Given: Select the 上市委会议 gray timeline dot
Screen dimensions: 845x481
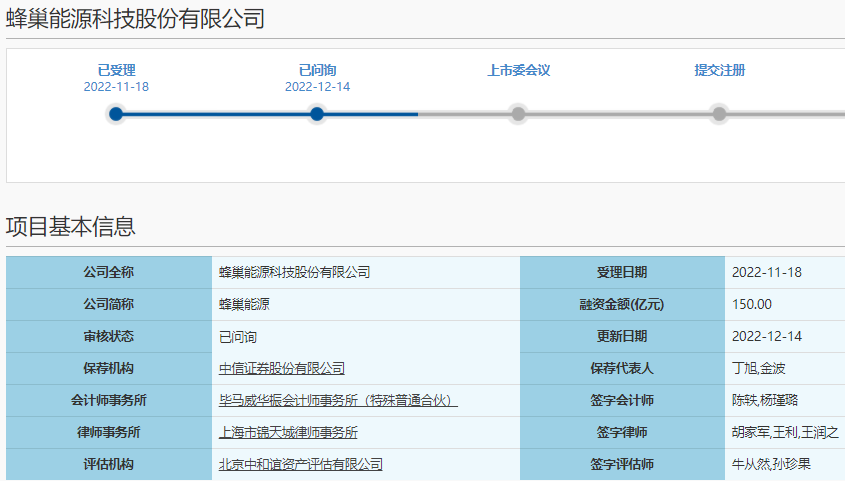Looking at the screenshot, I should pyautogui.click(x=518, y=114).
